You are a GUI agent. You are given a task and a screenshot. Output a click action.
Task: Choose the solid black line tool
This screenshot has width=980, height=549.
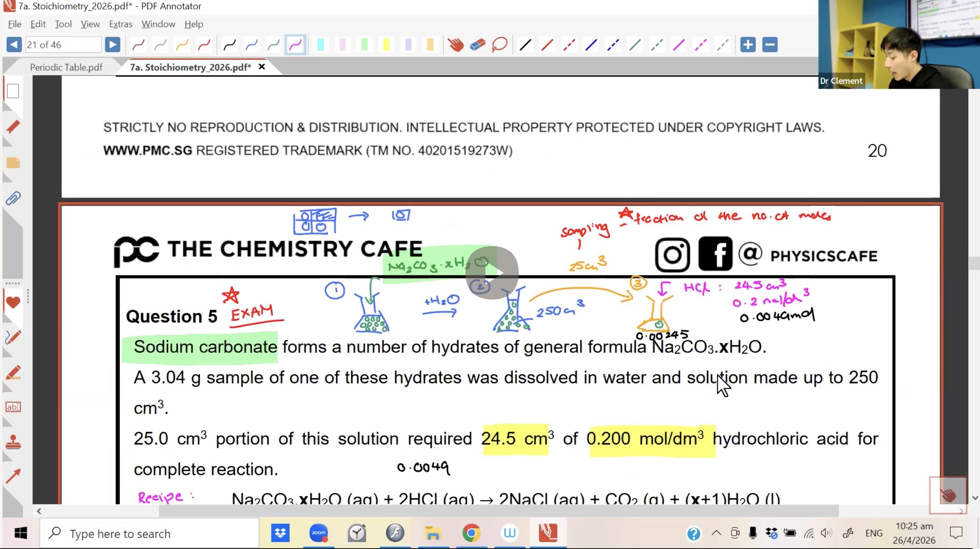click(525, 45)
